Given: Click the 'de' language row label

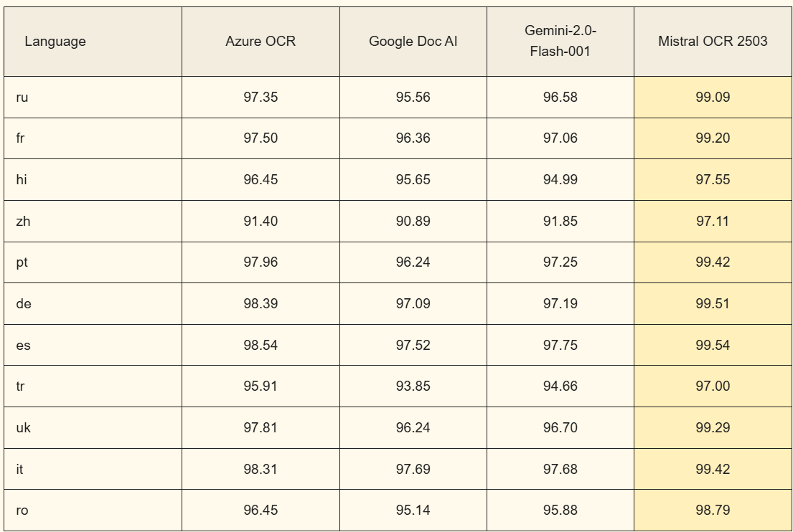Looking at the screenshot, I should point(24,303).
